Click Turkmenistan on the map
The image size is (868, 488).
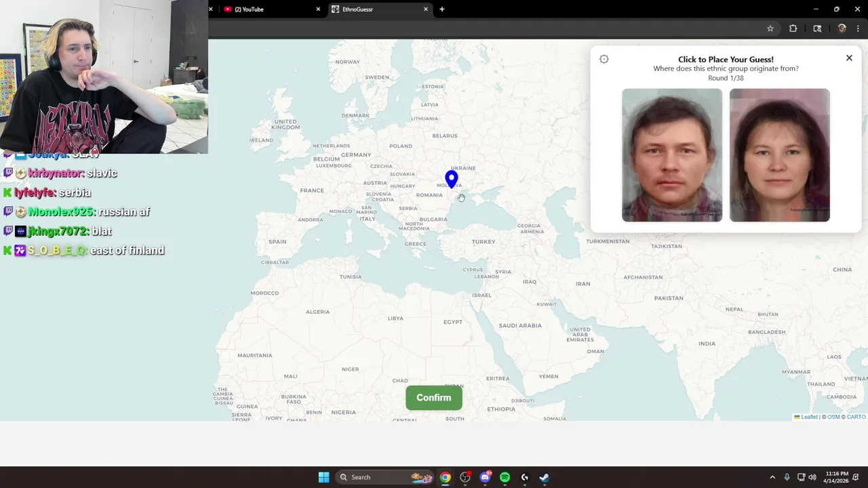(x=608, y=241)
